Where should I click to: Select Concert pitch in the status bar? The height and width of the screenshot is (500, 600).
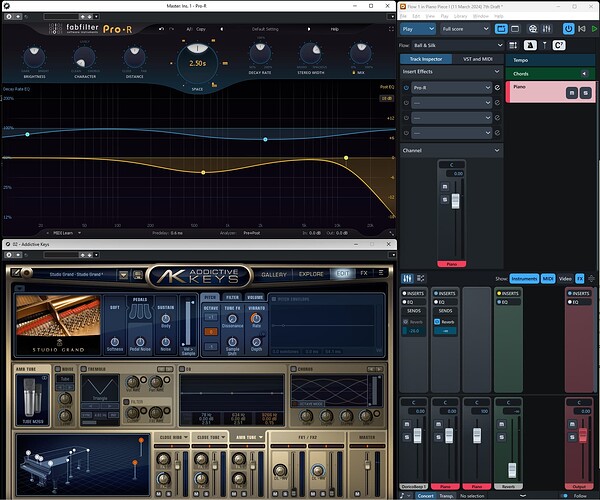point(426,496)
